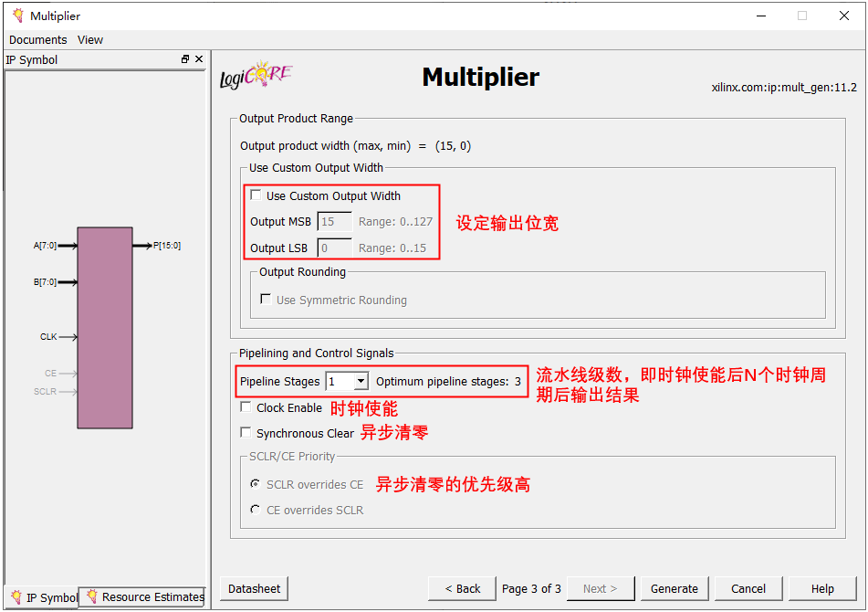Click the Output MSB input field
This screenshot has height=612, width=868.
[x=334, y=222]
